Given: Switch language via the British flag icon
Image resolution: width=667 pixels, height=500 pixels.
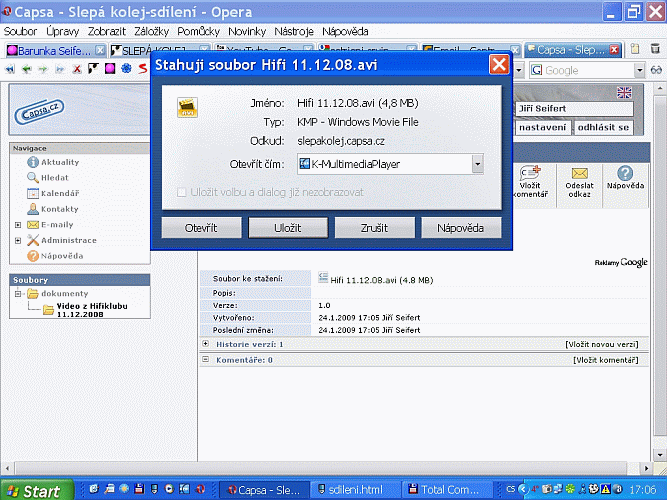Looking at the screenshot, I should click(x=625, y=93).
